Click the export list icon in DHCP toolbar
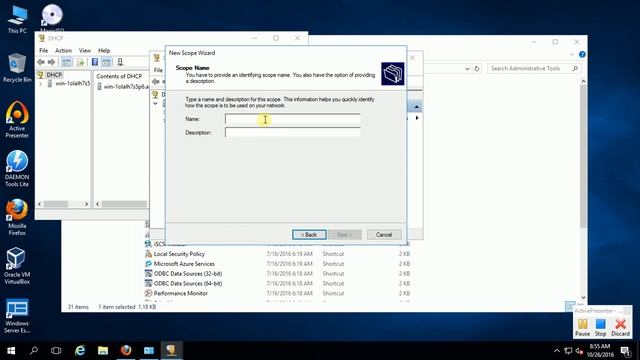The width and height of the screenshot is (640, 360). click(80, 62)
